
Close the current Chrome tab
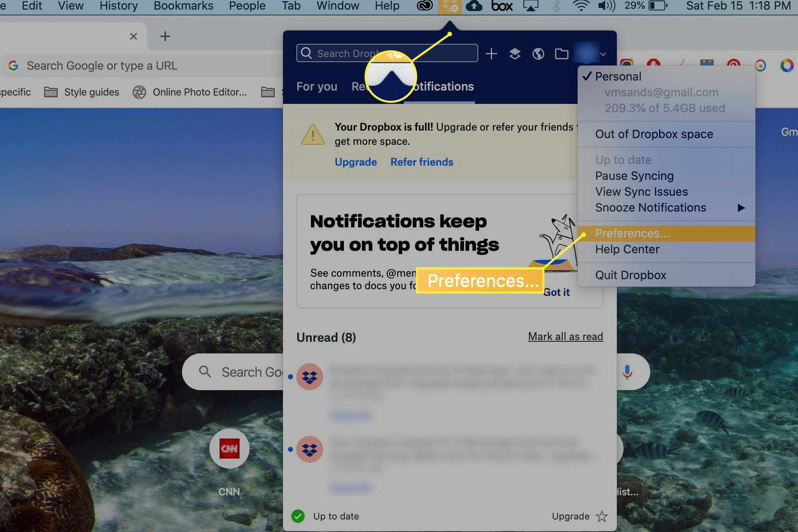133,36
